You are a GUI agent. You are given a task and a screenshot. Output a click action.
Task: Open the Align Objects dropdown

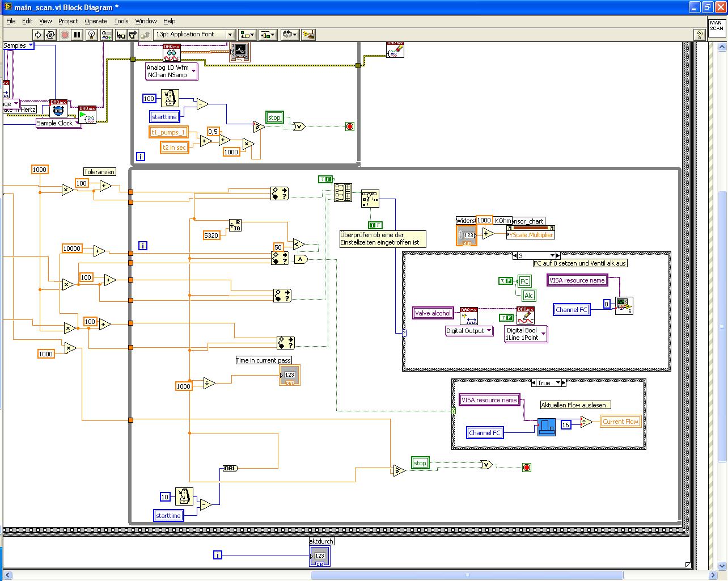point(247,35)
